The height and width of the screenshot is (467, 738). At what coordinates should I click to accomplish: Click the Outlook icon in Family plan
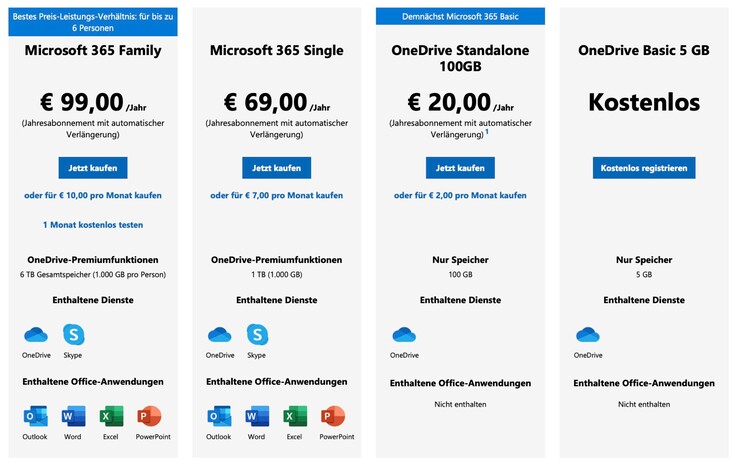pyautogui.click(x=36, y=416)
